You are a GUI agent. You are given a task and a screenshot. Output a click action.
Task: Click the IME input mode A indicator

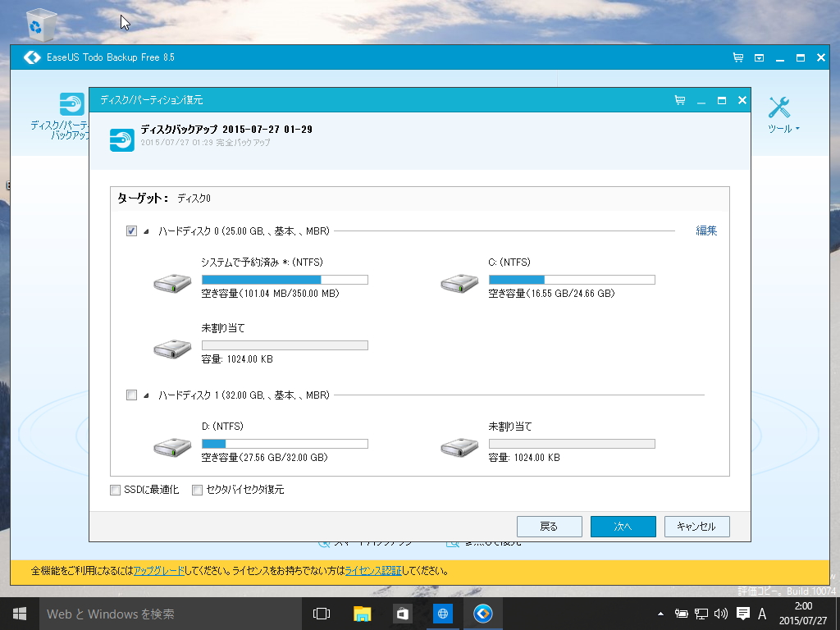point(762,614)
